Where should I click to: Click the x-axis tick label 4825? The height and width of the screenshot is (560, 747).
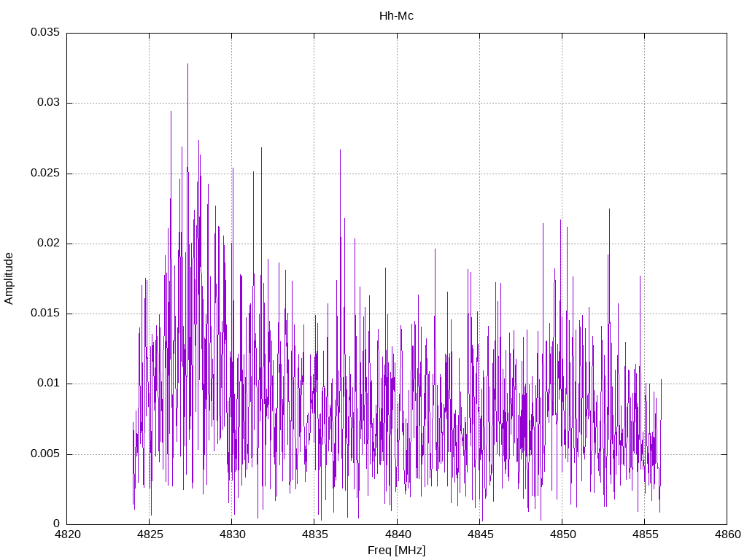(x=150, y=534)
